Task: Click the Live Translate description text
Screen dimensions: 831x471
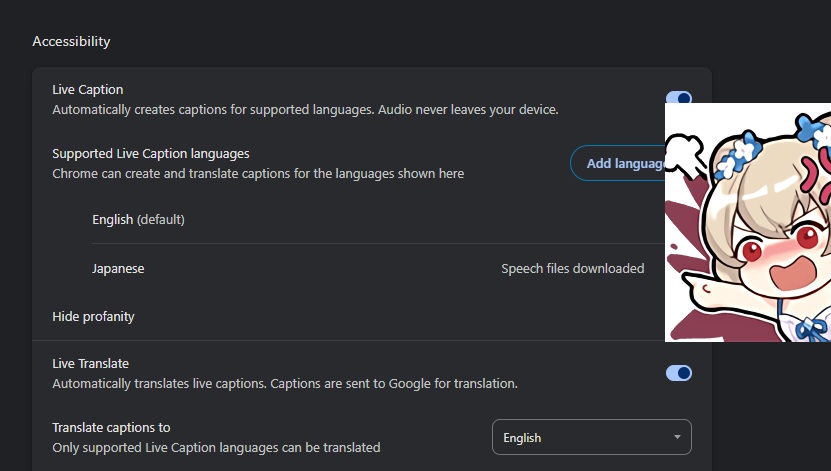Action: tap(285, 384)
